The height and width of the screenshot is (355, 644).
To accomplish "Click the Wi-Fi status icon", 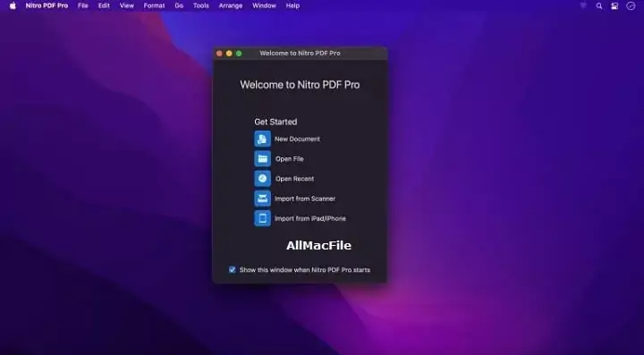I will 583,5.
